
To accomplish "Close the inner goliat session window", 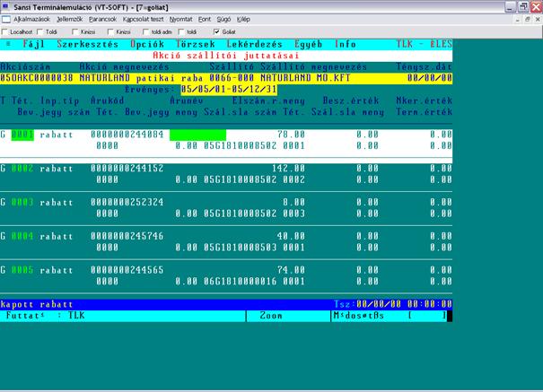I will pos(536,18).
